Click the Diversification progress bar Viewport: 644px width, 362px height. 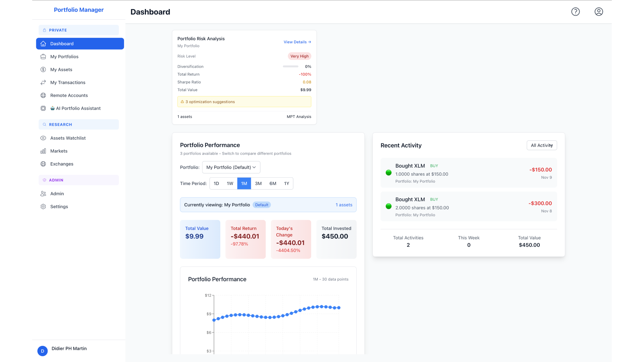pos(291,66)
